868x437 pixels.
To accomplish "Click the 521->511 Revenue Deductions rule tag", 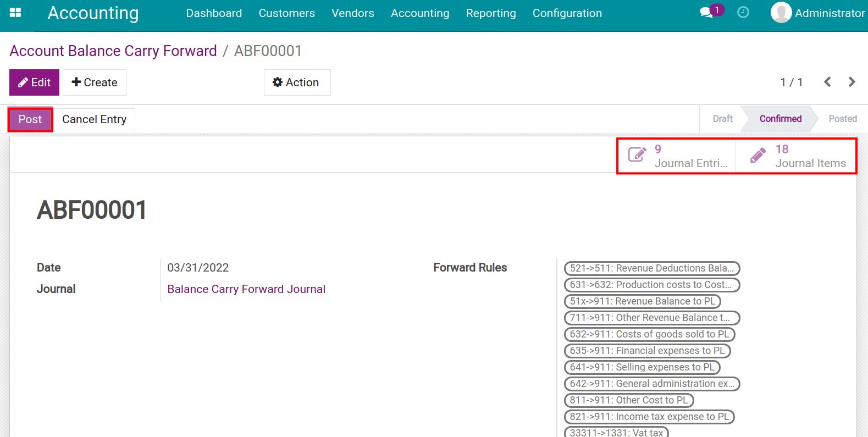I will click(x=652, y=268).
